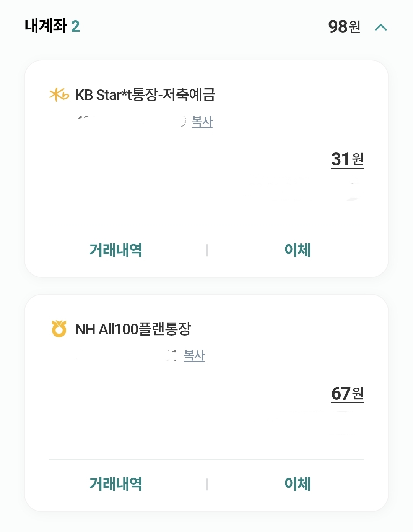Tap the hidden KB account number
Screen dimensions: 413x532
point(130,122)
